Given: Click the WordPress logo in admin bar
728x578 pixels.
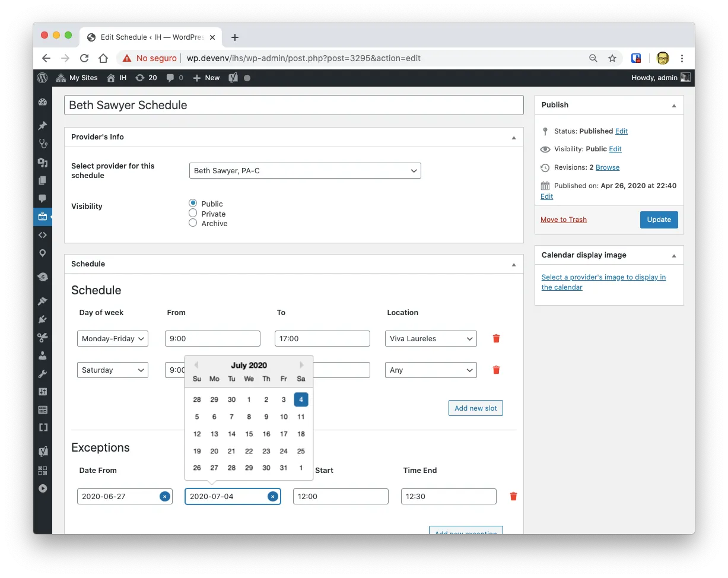Looking at the screenshot, I should [x=42, y=78].
